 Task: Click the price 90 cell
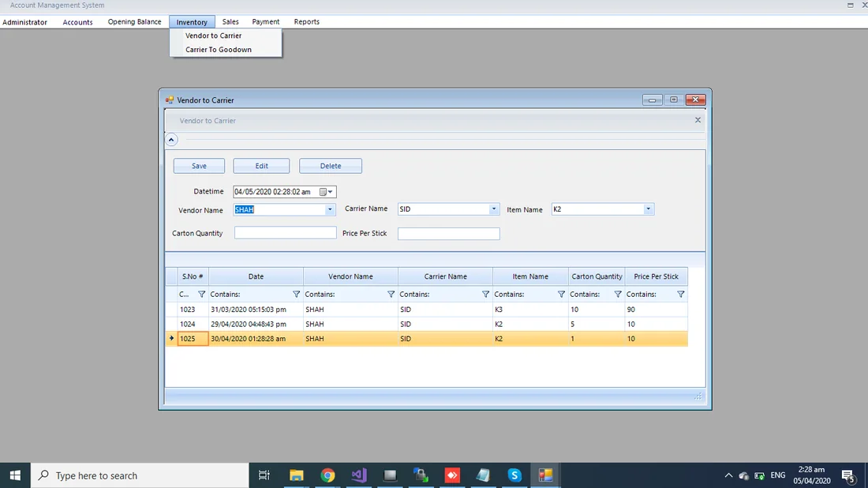pyautogui.click(x=656, y=310)
